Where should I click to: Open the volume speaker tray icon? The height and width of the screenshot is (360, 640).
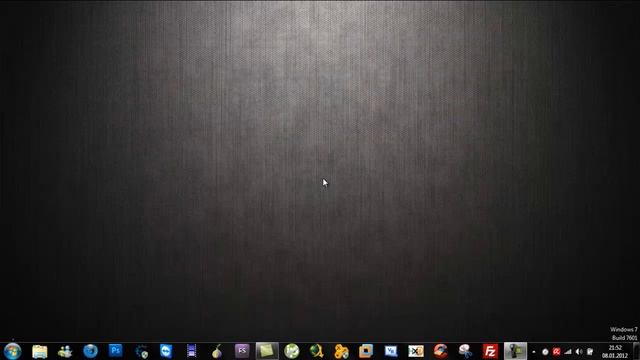[x=579, y=352]
